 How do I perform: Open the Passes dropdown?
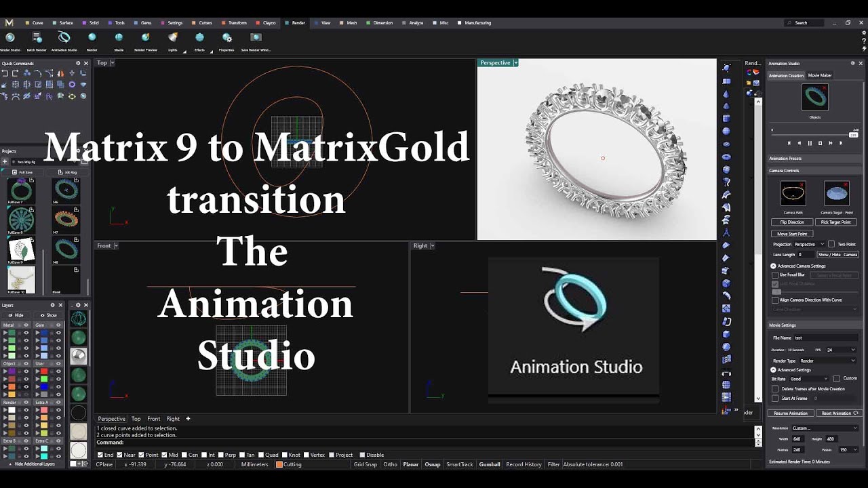click(848, 449)
